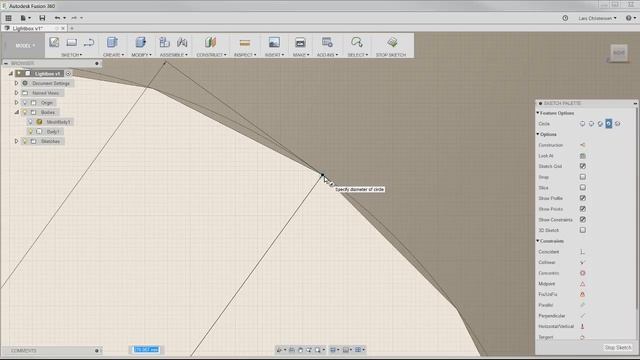Click the Look At icon in palette

tap(582, 156)
